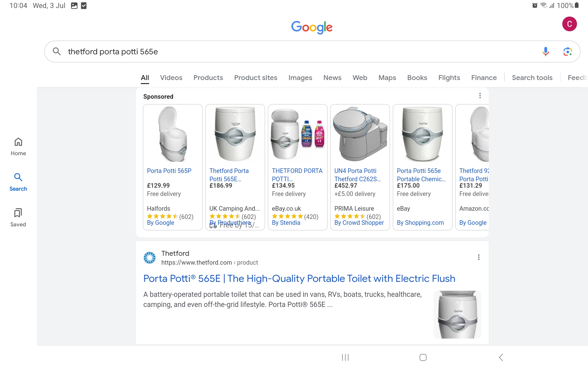The height and width of the screenshot is (368, 588).
Task: Tap the home navigation circle button
Action: tap(423, 357)
